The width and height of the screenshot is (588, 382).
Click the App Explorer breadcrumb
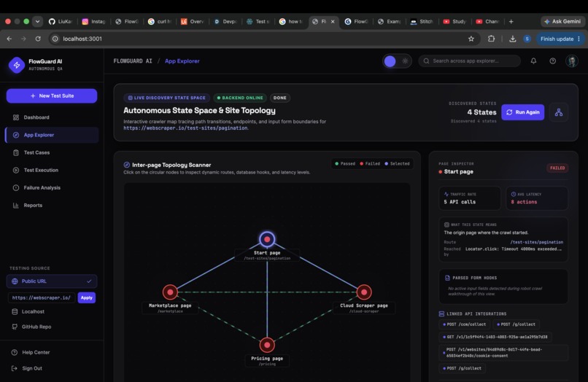pyautogui.click(x=182, y=61)
